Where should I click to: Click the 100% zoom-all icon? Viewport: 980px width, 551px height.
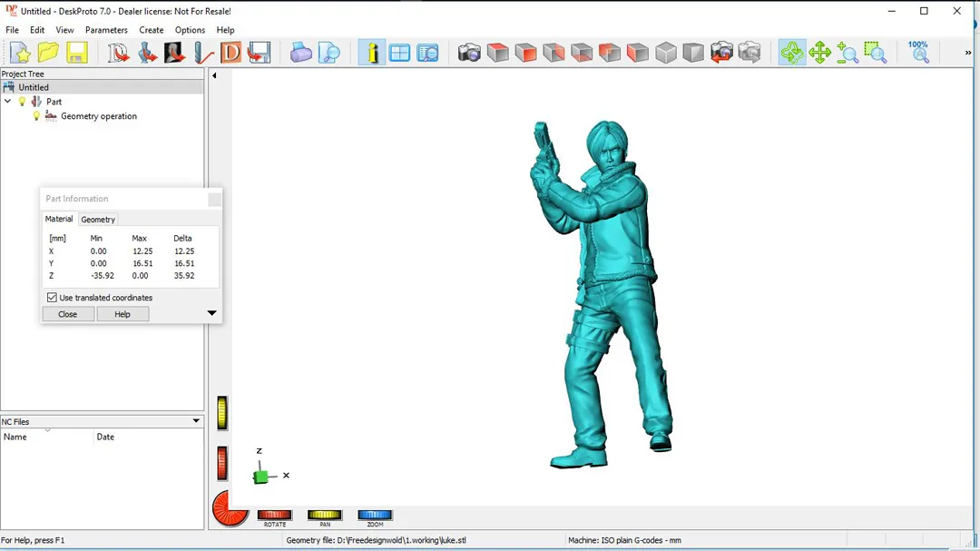pyautogui.click(x=918, y=53)
